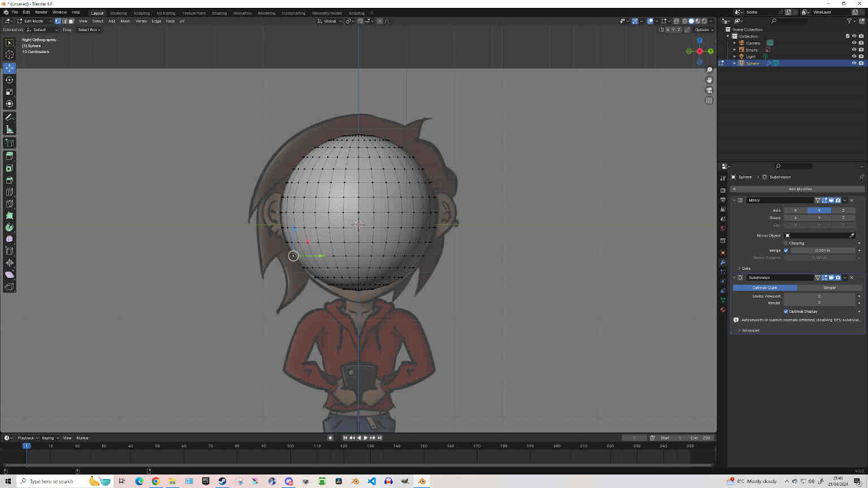
Task: Switch to face select mode
Action: (x=71, y=21)
